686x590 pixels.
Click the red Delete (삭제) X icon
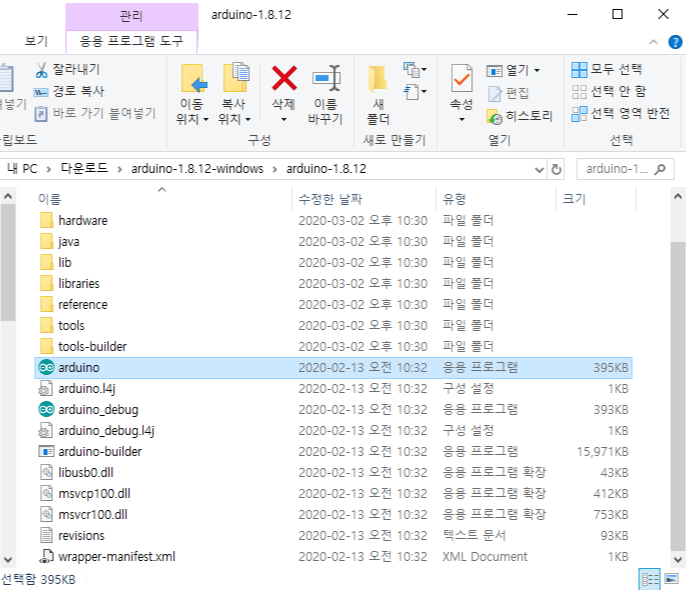point(284,78)
